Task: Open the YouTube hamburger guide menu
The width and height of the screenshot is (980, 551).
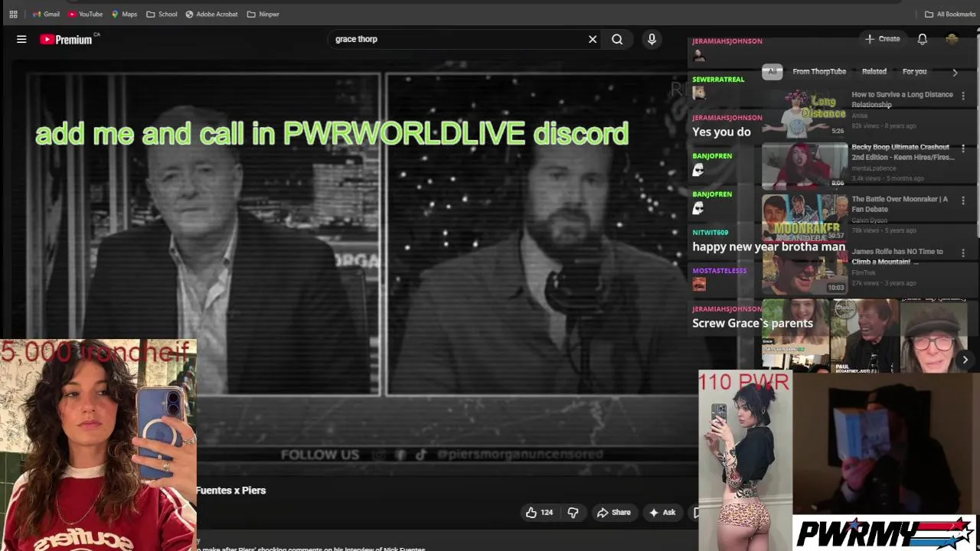Action: 21,39
